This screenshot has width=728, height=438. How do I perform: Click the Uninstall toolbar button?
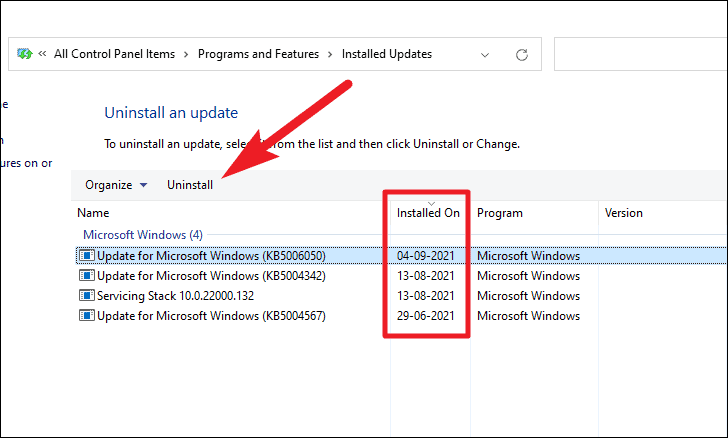(190, 185)
